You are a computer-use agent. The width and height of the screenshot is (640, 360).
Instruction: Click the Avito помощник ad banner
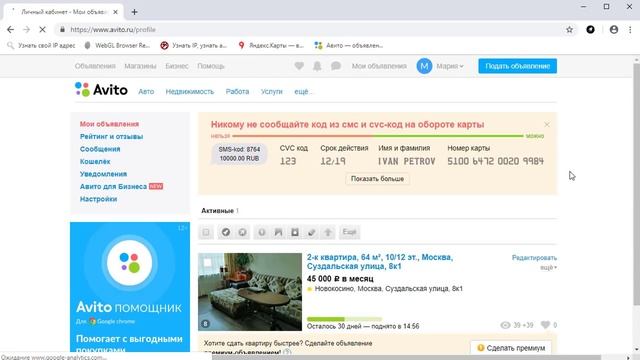pos(130,287)
